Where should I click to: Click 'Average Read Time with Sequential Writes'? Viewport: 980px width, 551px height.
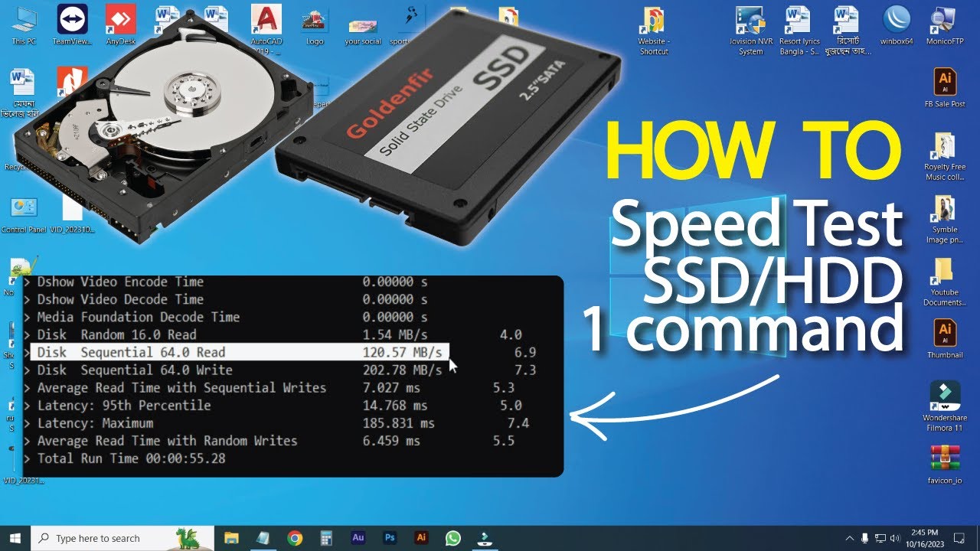pyautogui.click(x=182, y=387)
